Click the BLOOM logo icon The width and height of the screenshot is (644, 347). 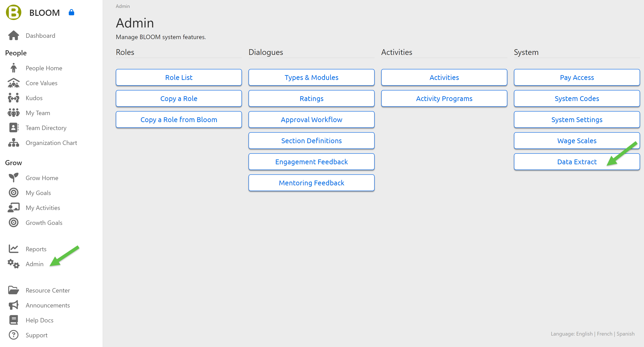click(13, 12)
